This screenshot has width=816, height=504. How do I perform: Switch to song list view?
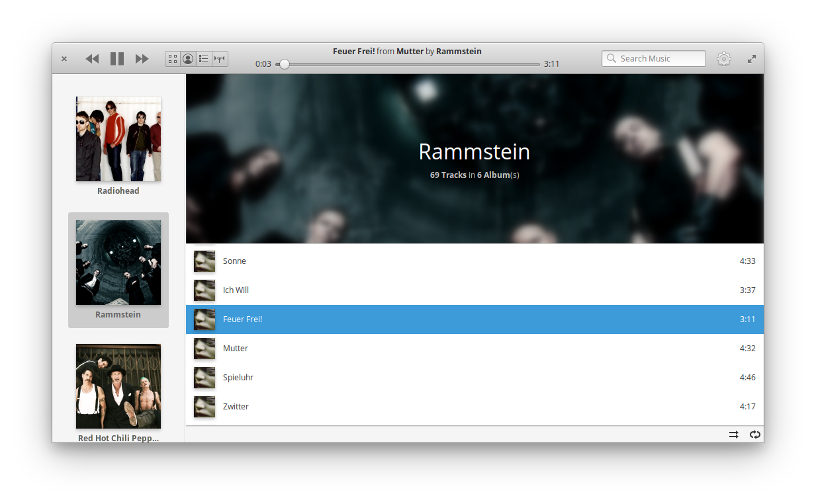[204, 59]
